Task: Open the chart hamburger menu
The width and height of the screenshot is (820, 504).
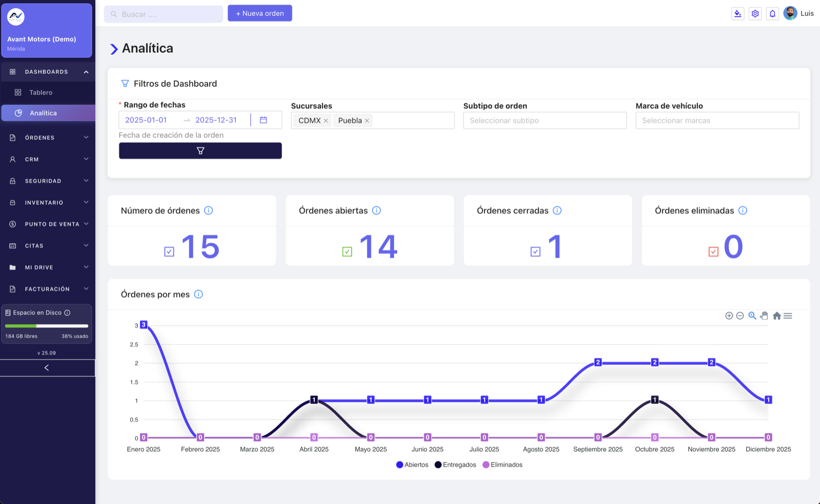Action: tap(788, 316)
